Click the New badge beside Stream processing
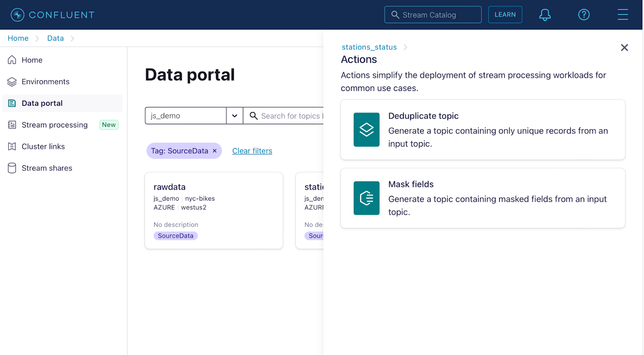Viewport: 644px width, 355px height. coord(109,125)
